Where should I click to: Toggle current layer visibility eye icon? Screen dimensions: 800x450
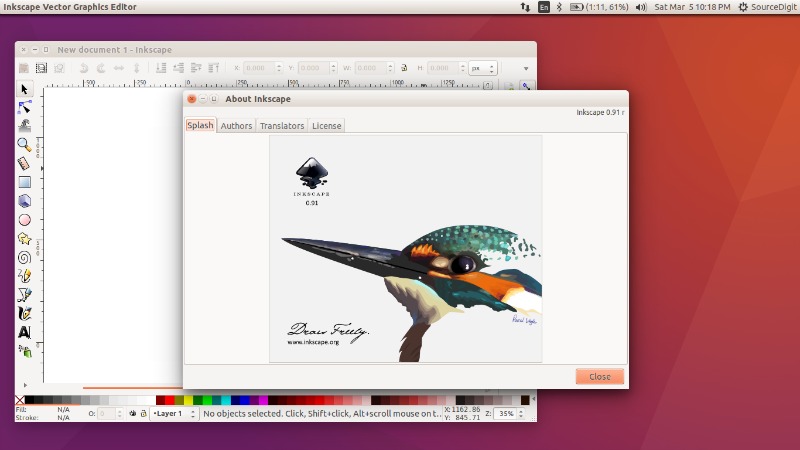point(133,414)
